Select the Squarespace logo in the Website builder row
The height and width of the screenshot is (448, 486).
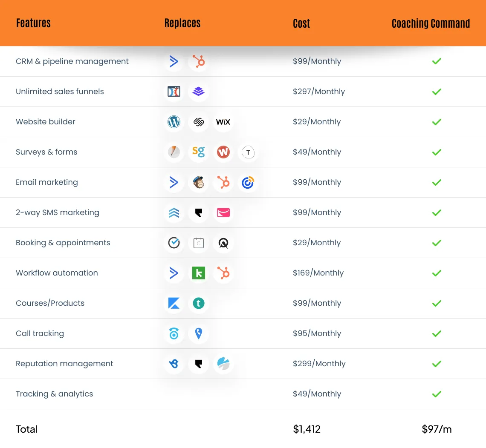(x=199, y=122)
